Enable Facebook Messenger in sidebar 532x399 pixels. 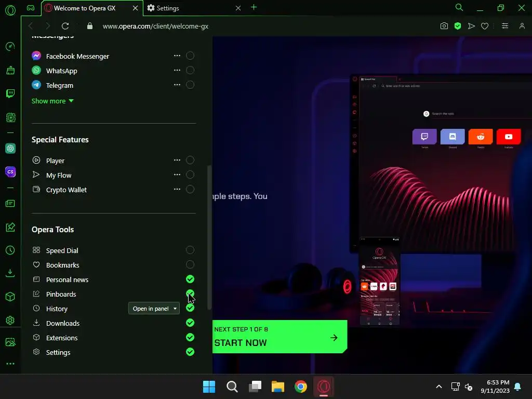pyautogui.click(x=190, y=56)
